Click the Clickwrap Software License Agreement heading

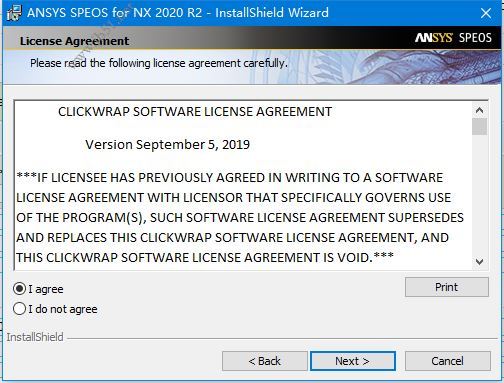pos(195,112)
